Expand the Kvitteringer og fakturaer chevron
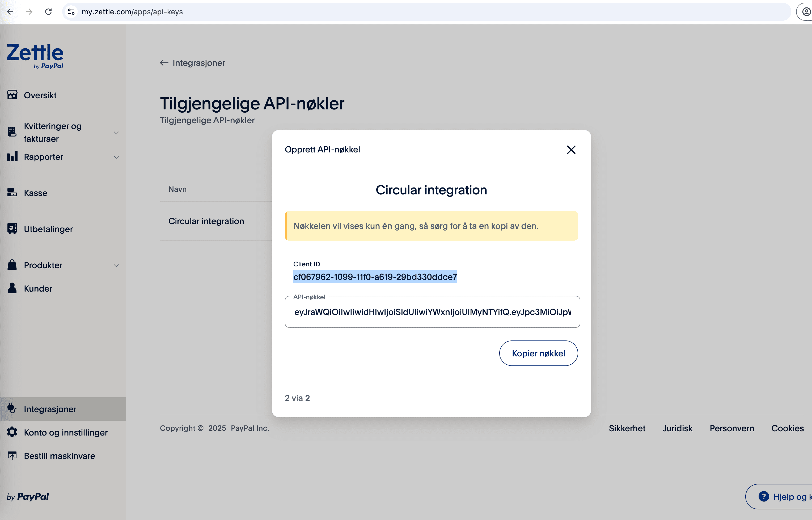 tap(116, 133)
